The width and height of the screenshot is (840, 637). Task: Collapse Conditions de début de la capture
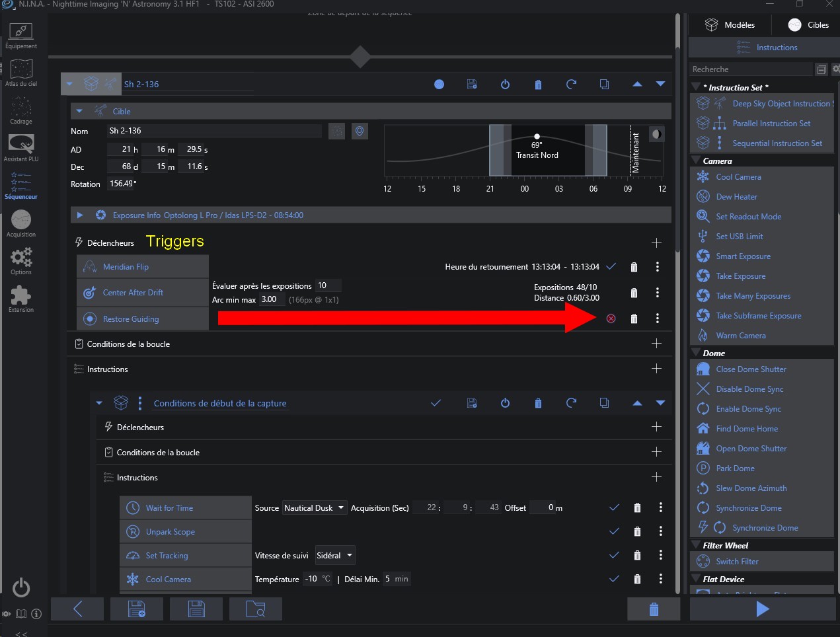(x=99, y=403)
